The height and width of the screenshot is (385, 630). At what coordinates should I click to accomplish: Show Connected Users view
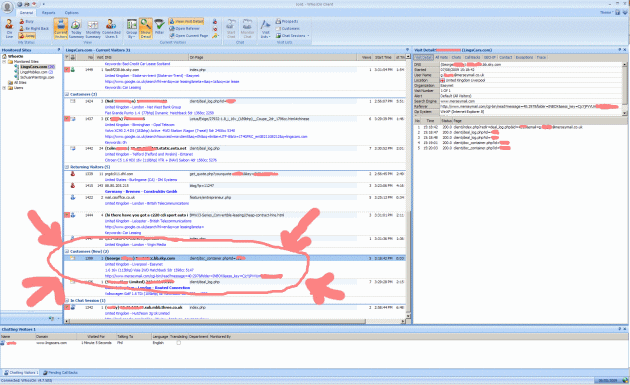point(111,29)
